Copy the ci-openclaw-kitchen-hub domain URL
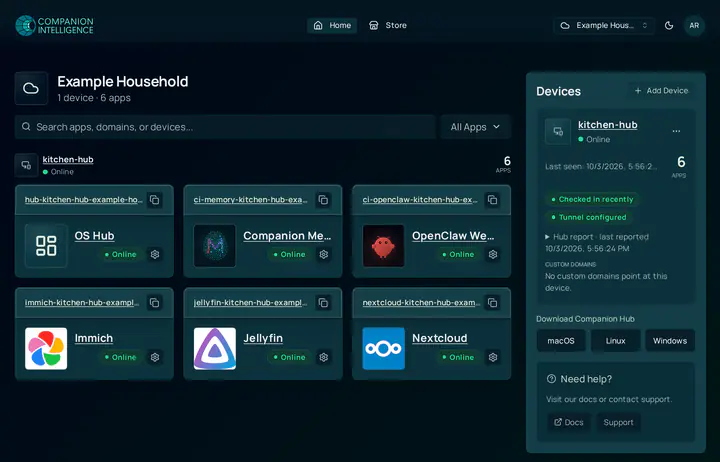720x462 pixels. 493,200
